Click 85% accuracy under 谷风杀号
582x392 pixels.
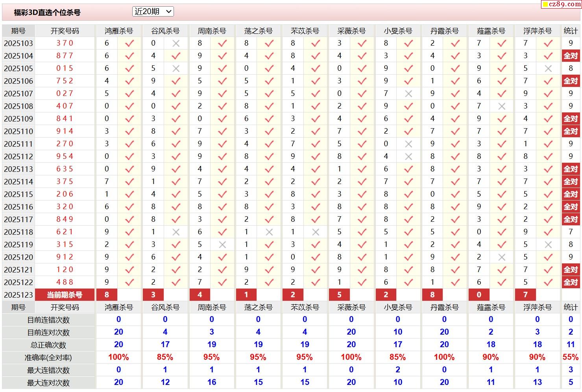pos(165,357)
